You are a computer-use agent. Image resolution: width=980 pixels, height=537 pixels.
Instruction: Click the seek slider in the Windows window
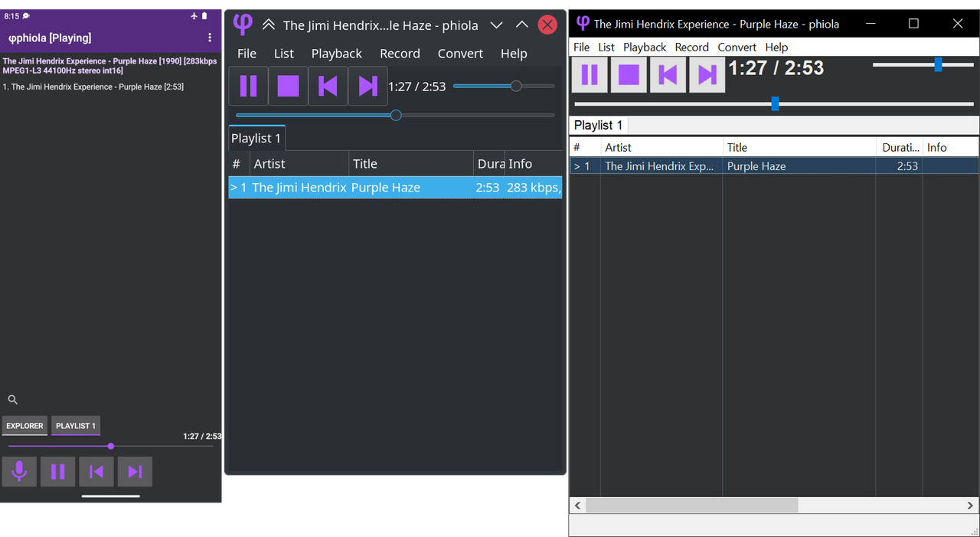point(774,103)
